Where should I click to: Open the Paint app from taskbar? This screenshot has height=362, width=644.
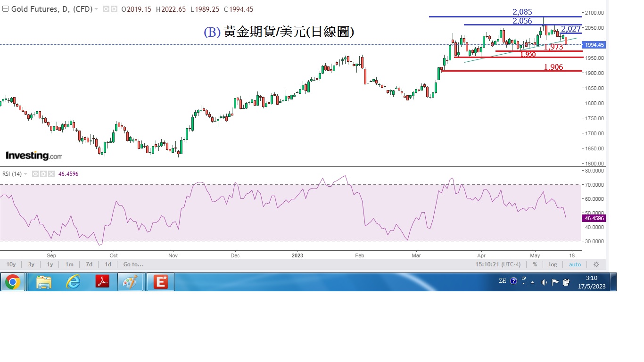pos(131,282)
